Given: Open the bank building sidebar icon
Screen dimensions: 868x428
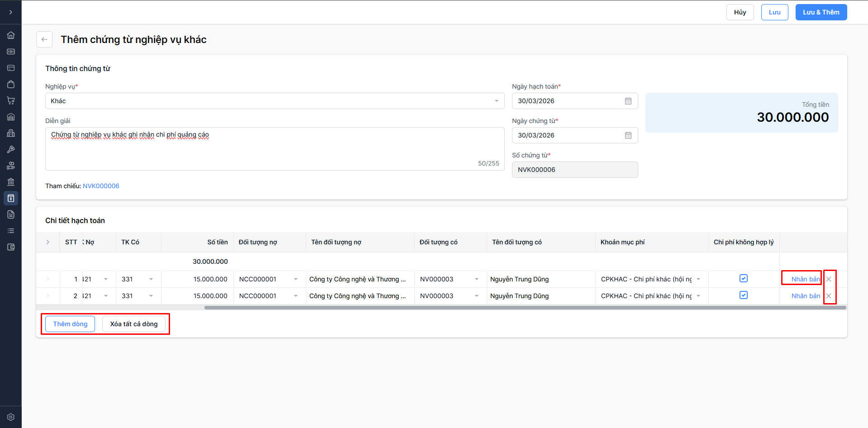Looking at the screenshot, I should click(11, 182).
